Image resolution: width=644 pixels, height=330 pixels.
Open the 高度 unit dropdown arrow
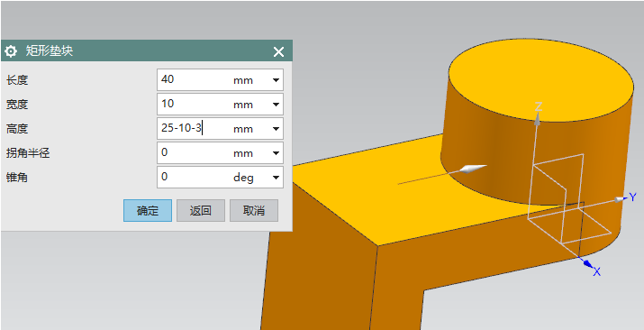[276, 129]
